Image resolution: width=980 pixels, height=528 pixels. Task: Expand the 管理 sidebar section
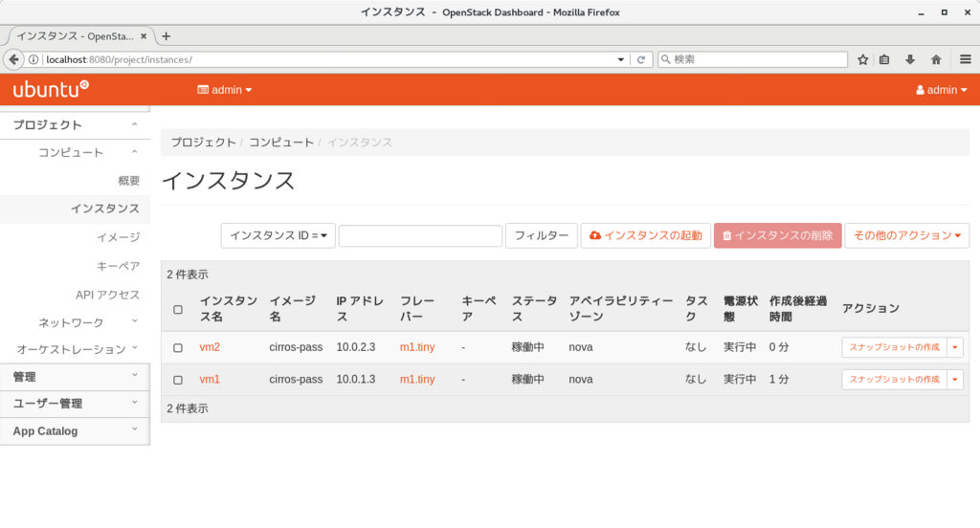tap(75, 377)
